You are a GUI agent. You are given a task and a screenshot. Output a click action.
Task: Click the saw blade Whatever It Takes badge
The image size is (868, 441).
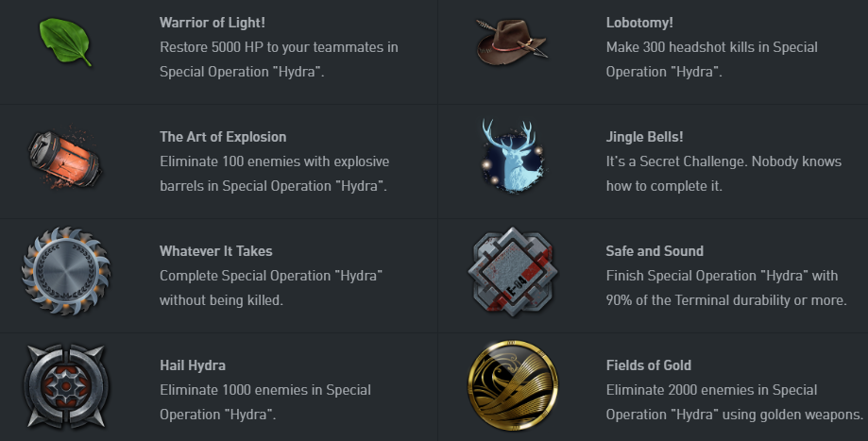(66, 271)
